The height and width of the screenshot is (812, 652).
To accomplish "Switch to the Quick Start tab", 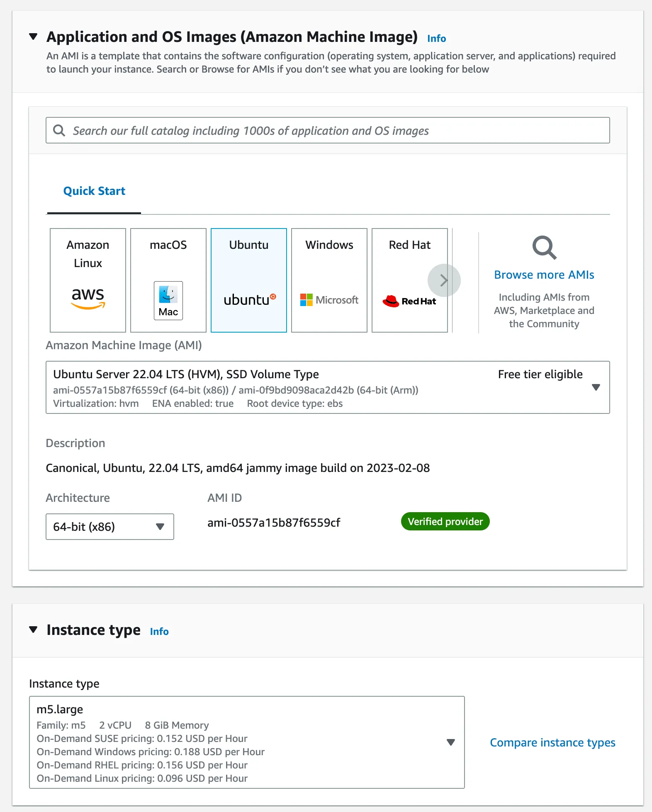I will [x=94, y=191].
